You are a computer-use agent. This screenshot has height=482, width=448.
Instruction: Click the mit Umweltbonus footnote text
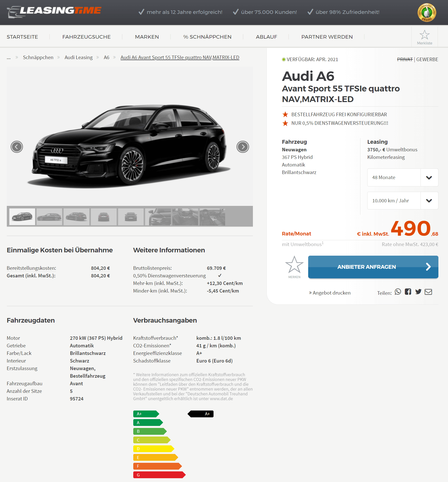click(x=303, y=244)
